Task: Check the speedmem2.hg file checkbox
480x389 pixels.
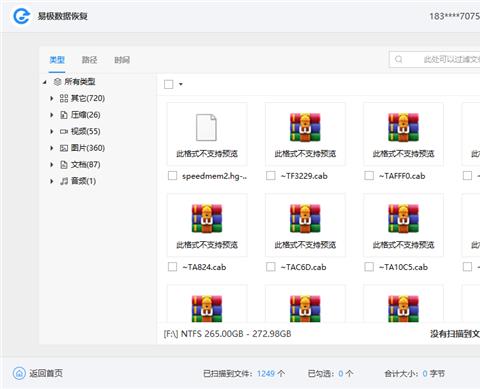Action: point(172,176)
